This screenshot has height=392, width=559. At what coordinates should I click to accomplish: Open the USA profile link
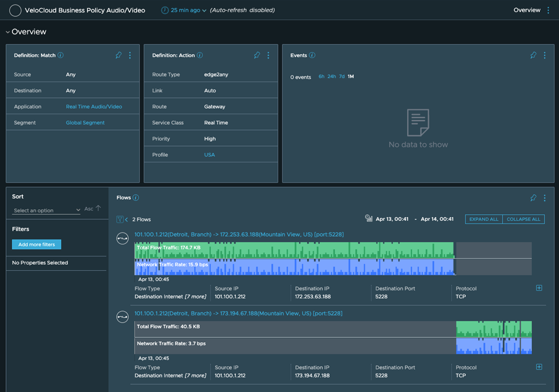(x=209, y=155)
